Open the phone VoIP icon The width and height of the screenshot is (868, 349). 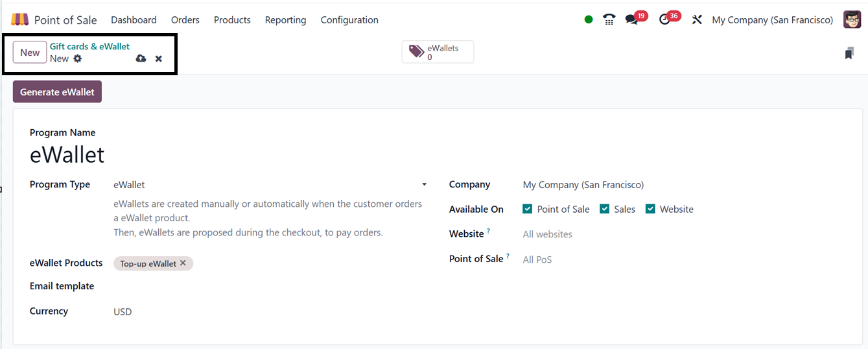(x=609, y=19)
